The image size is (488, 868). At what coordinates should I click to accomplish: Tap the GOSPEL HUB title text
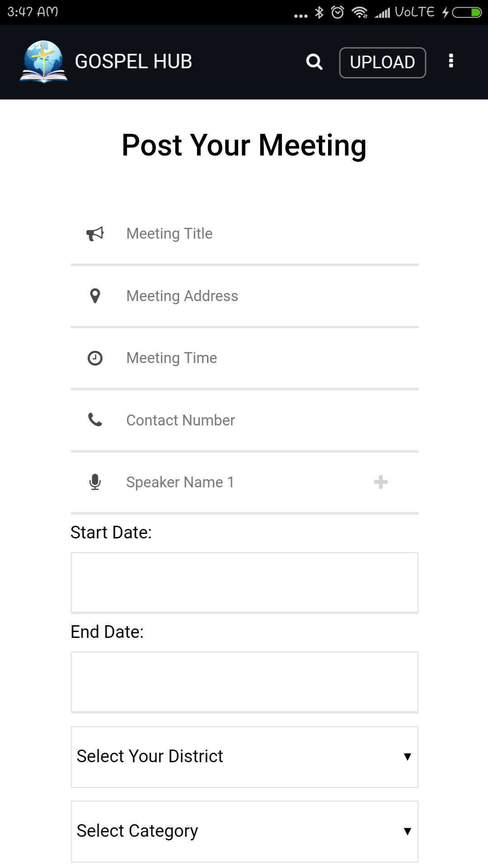coord(133,62)
